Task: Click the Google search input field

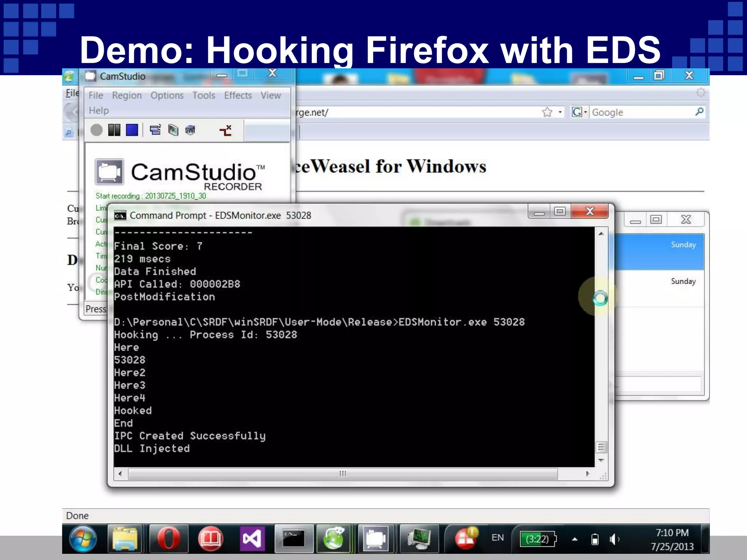Action: (x=642, y=112)
